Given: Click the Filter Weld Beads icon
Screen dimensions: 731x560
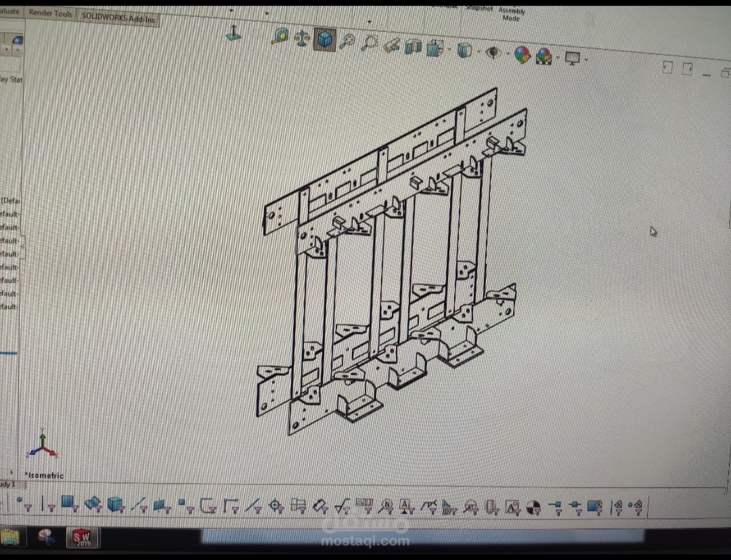Looking at the screenshot, I should click(449, 507).
